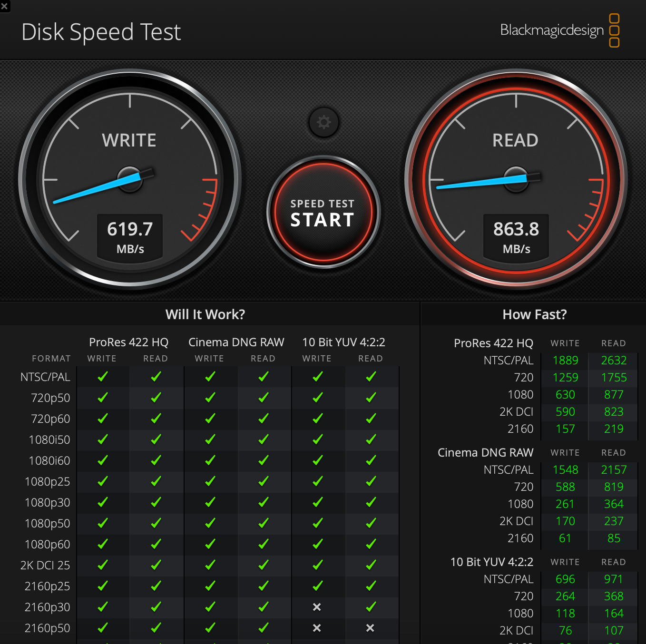Select the ProRes 422 HQ column header
646x644 pixels.
tap(128, 342)
